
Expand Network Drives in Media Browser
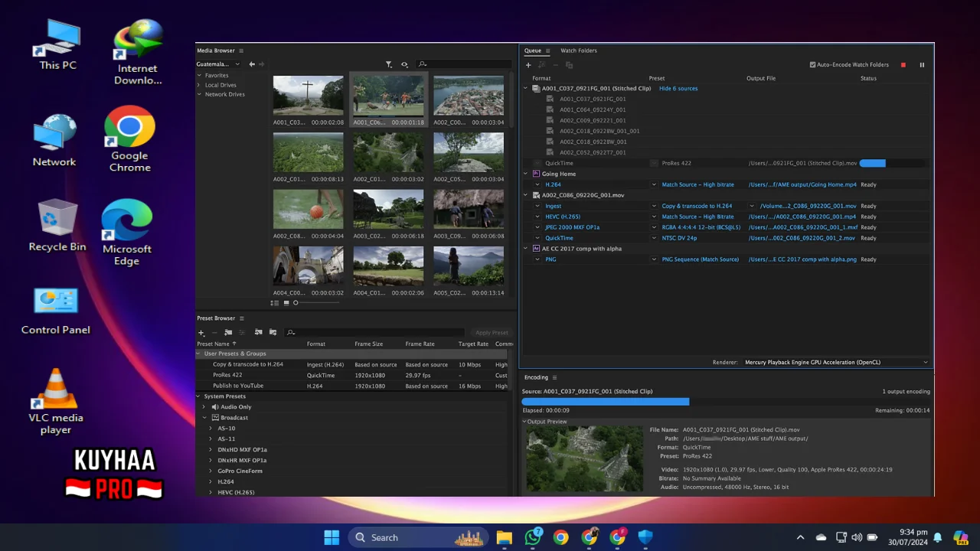[x=199, y=94]
